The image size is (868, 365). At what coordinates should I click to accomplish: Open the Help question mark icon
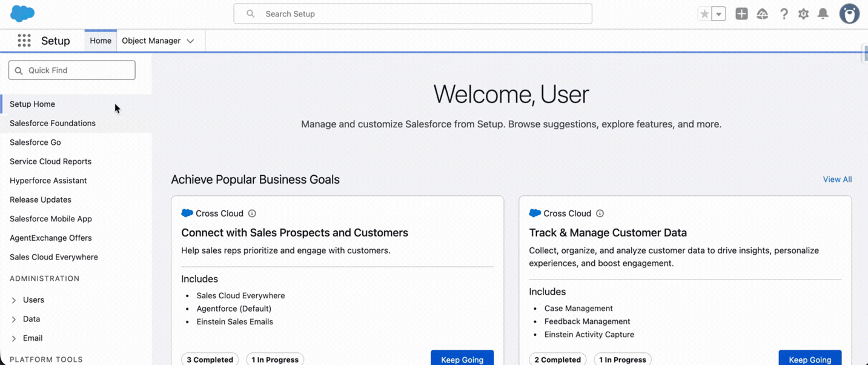(784, 14)
